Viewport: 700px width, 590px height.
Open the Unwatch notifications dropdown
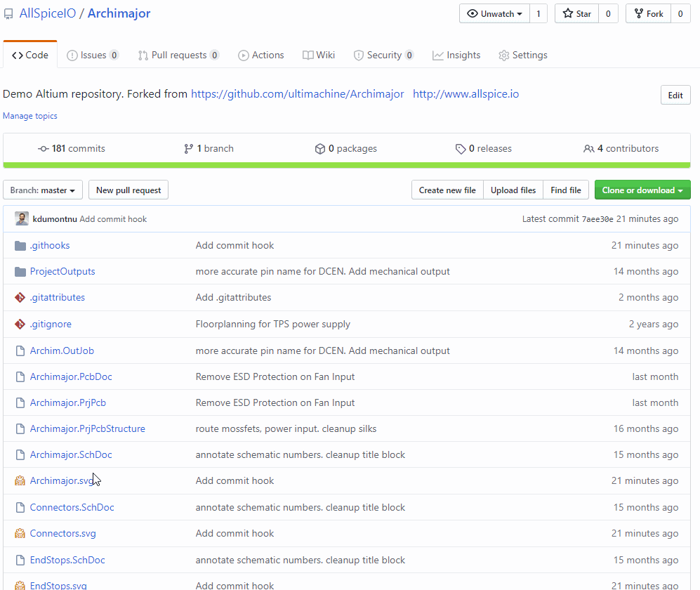[x=495, y=14]
